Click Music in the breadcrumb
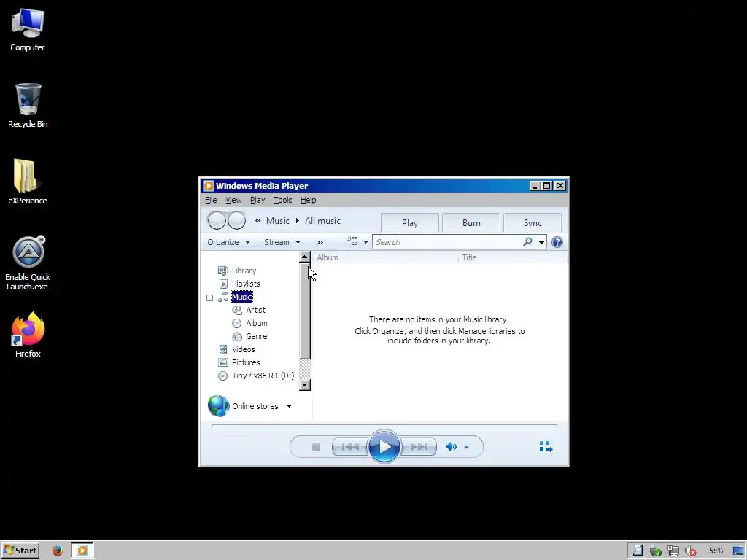The height and width of the screenshot is (560, 747). tap(278, 220)
